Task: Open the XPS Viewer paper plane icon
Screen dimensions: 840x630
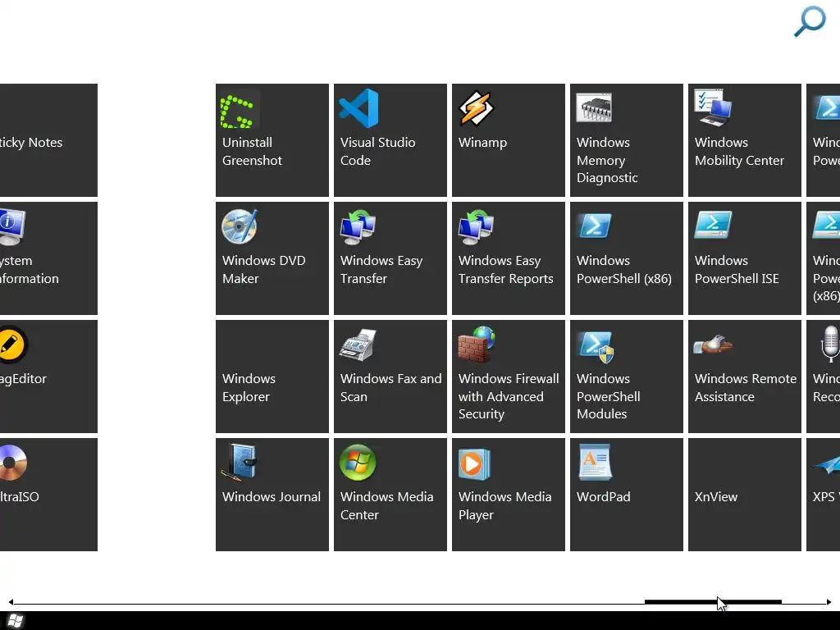Action: click(827, 464)
